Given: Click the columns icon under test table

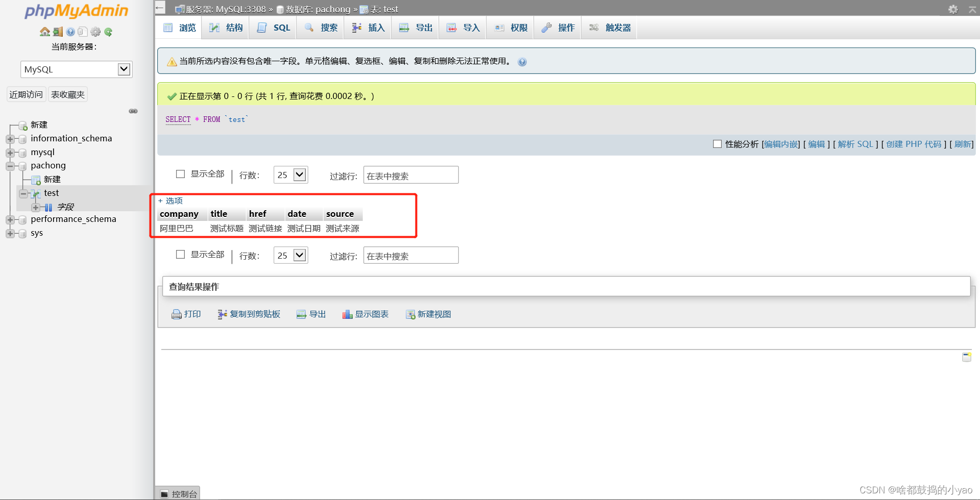Looking at the screenshot, I should [x=48, y=207].
